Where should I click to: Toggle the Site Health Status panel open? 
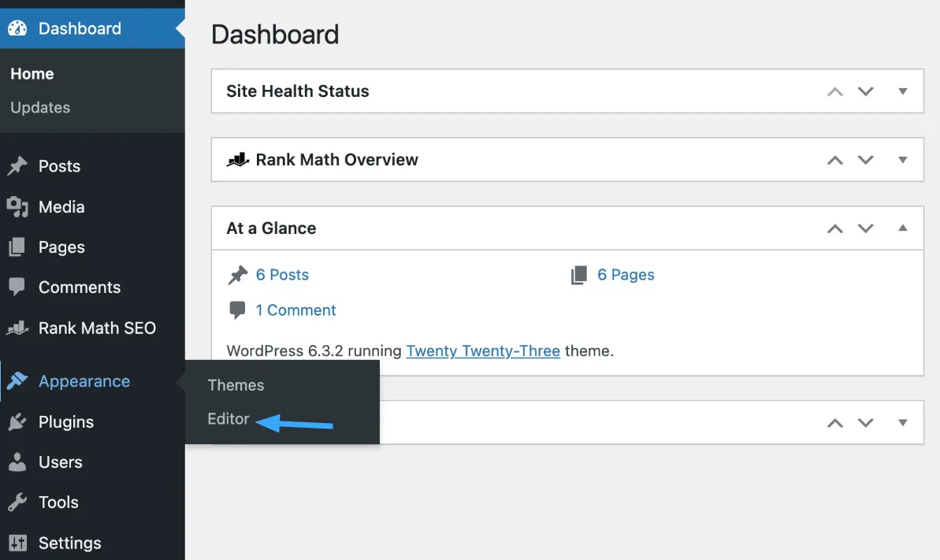click(902, 91)
